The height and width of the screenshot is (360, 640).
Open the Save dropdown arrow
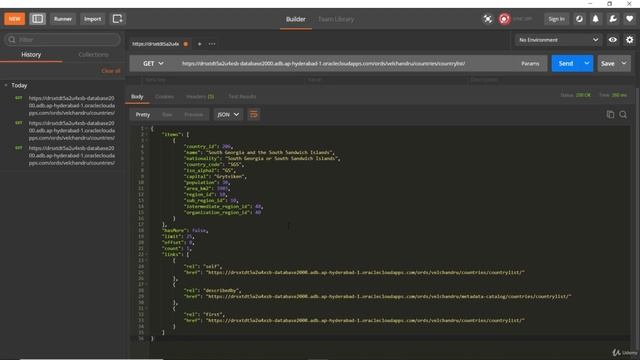624,64
